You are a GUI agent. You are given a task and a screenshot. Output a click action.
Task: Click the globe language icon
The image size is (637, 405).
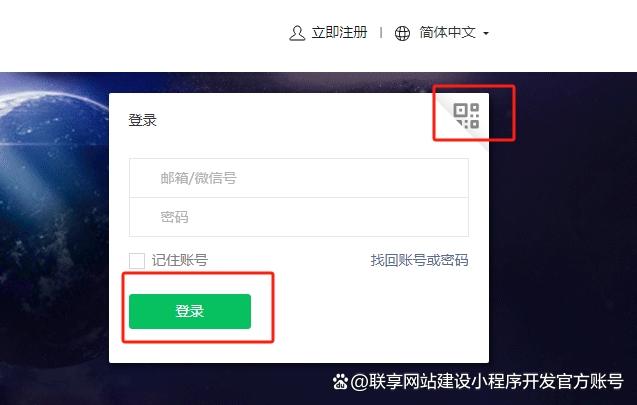pyautogui.click(x=402, y=33)
